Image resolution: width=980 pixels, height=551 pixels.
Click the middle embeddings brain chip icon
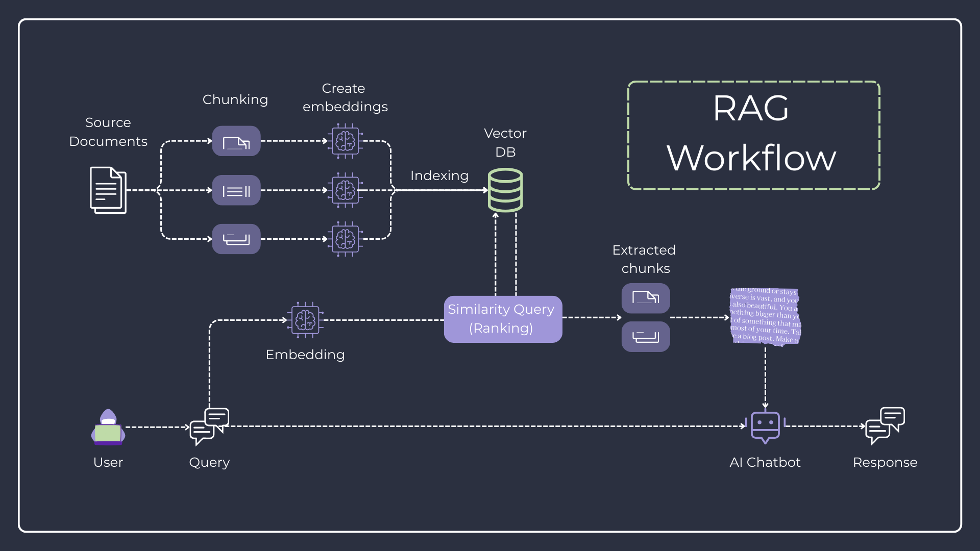coord(346,190)
